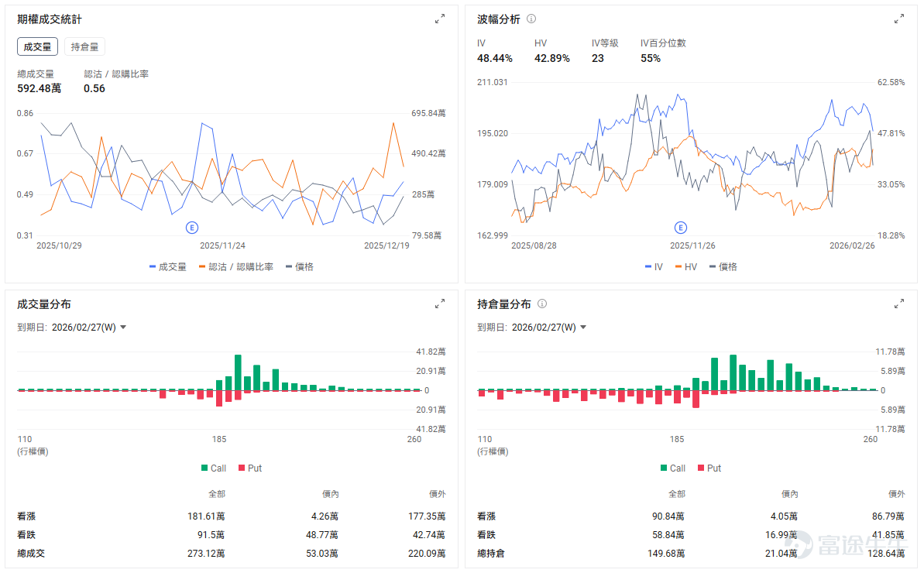Toggle the 成交量 legend series

(x=168, y=267)
